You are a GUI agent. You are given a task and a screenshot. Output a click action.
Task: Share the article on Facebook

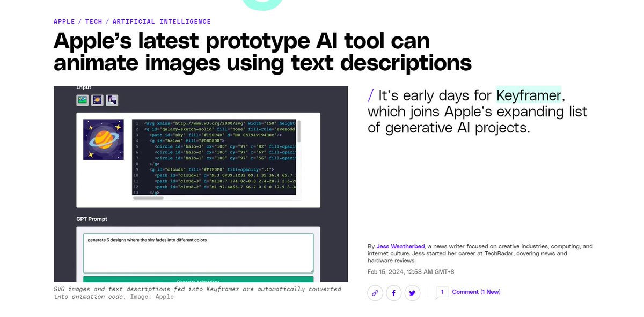click(x=393, y=293)
